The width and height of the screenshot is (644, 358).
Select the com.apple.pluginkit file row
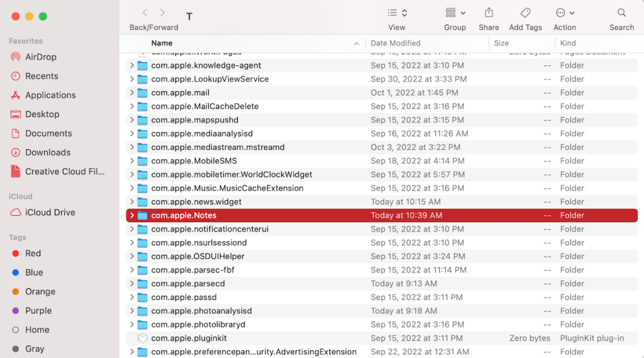382,338
